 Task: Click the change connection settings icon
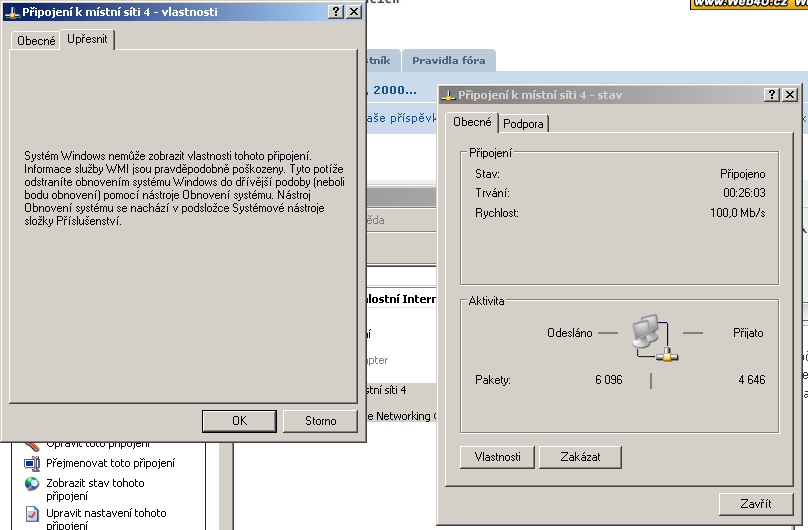click(32, 514)
